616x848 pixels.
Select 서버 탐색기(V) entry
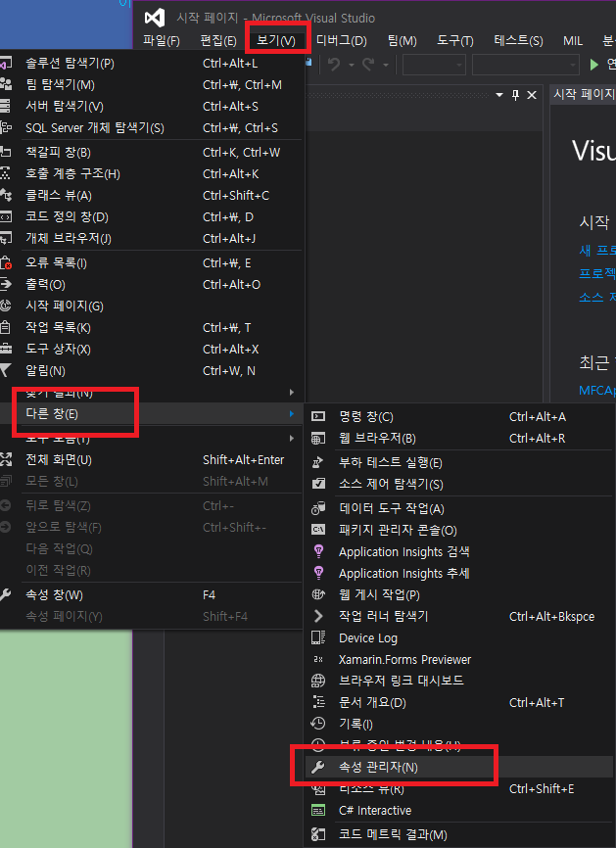click(x=152, y=107)
